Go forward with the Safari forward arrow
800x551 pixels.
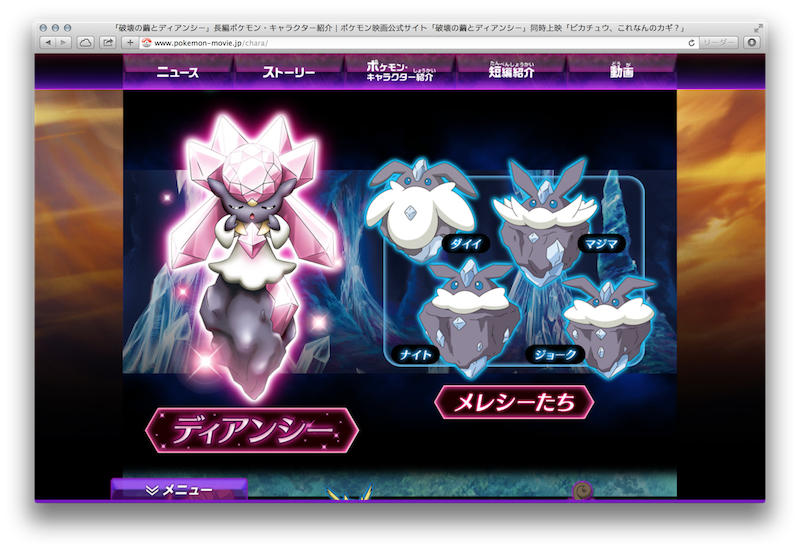pyautogui.click(x=64, y=43)
